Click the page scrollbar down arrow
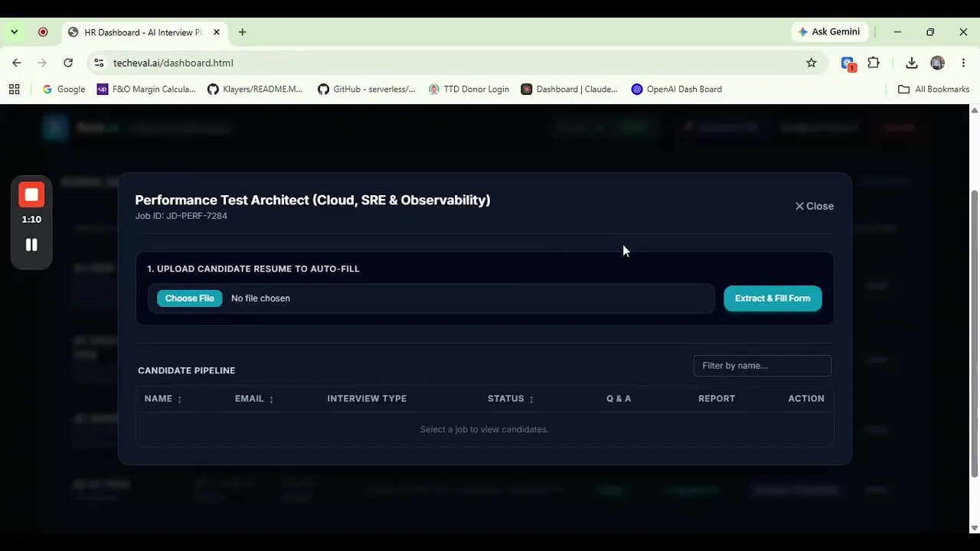 click(x=974, y=528)
